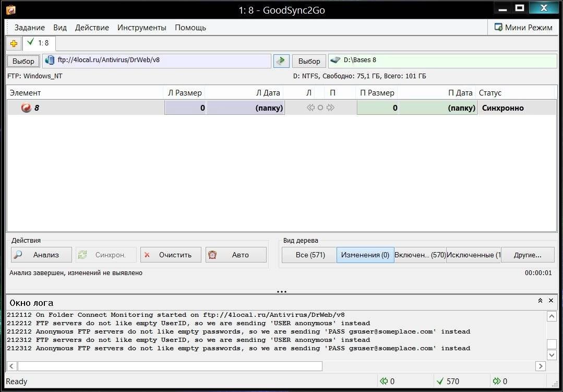The height and width of the screenshot is (392, 563).
Task: Show Включен... (570) tree view
Action: pos(420,255)
